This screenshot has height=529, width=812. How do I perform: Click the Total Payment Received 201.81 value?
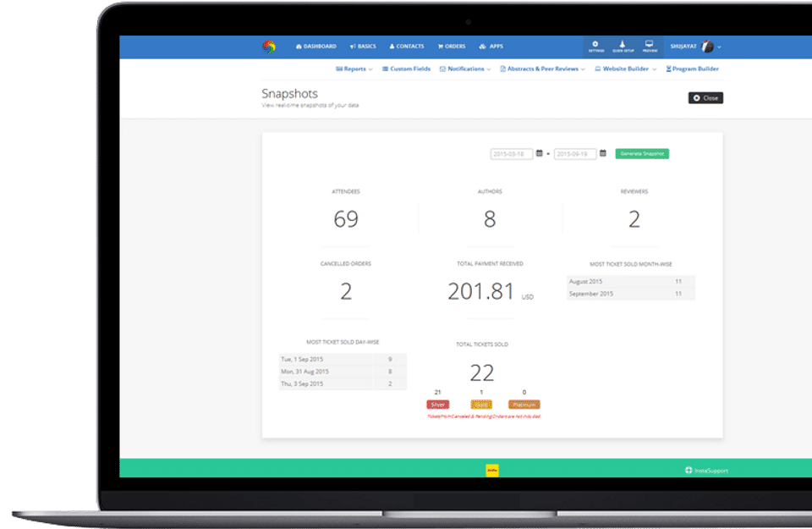(480, 291)
